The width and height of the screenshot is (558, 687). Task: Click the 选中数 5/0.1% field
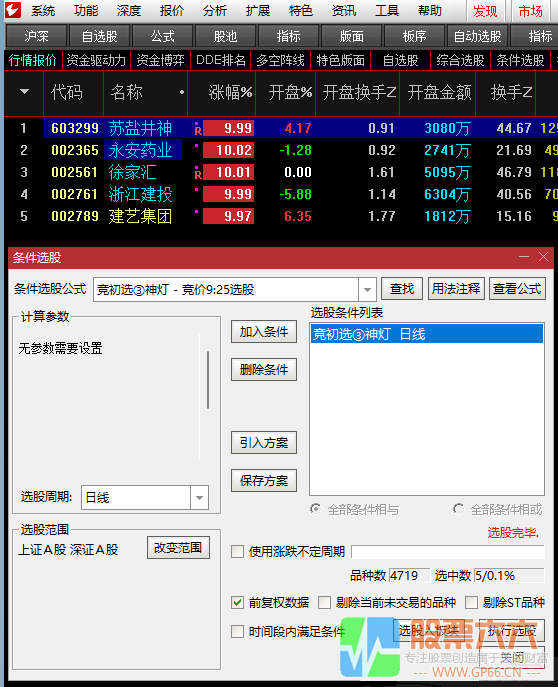pos(509,575)
